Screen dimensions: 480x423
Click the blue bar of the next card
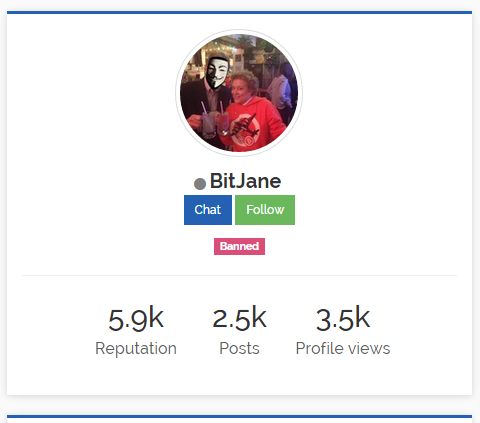pos(239,417)
